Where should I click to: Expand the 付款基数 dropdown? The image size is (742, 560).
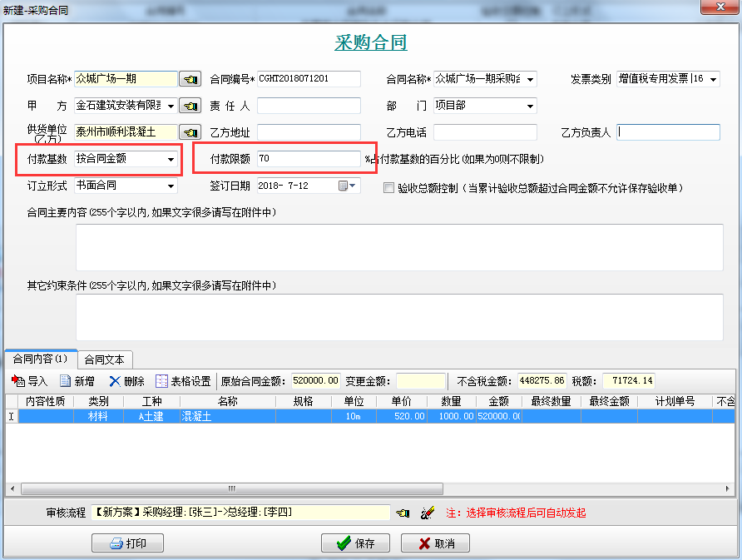coord(171,159)
